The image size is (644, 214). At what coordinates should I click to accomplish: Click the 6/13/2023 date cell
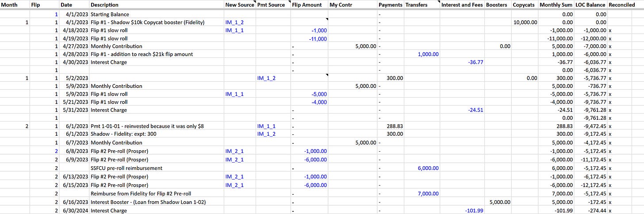pyautogui.click(x=74, y=176)
